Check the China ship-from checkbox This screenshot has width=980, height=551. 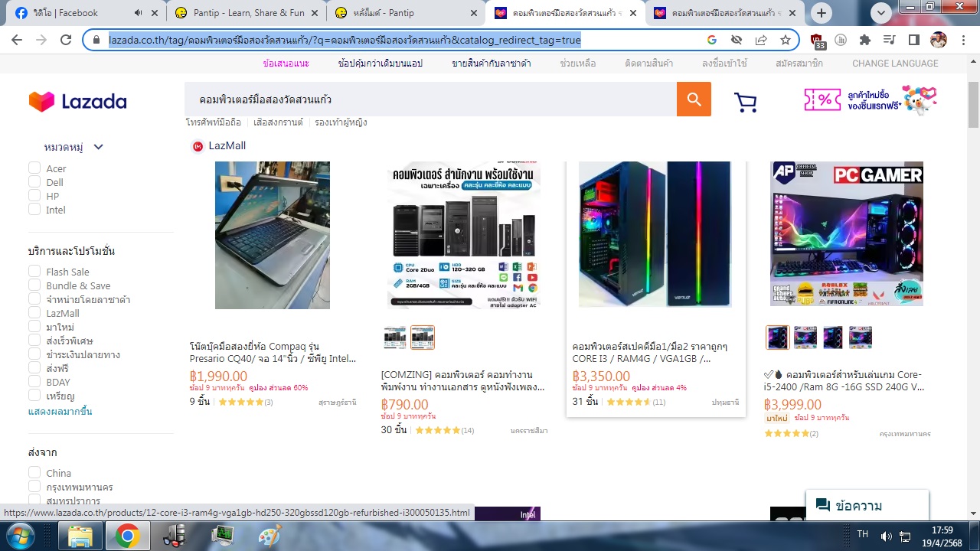pyautogui.click(x=34, y=473)
